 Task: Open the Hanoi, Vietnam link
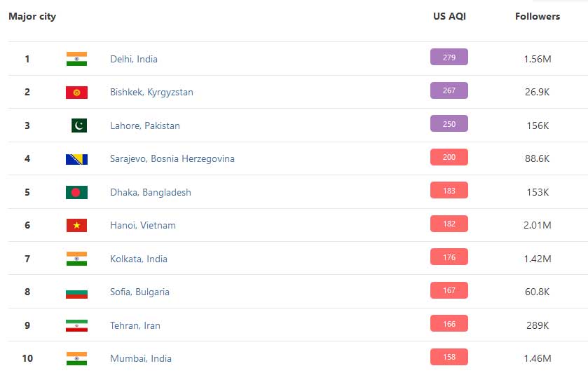(x=142, y=226)
